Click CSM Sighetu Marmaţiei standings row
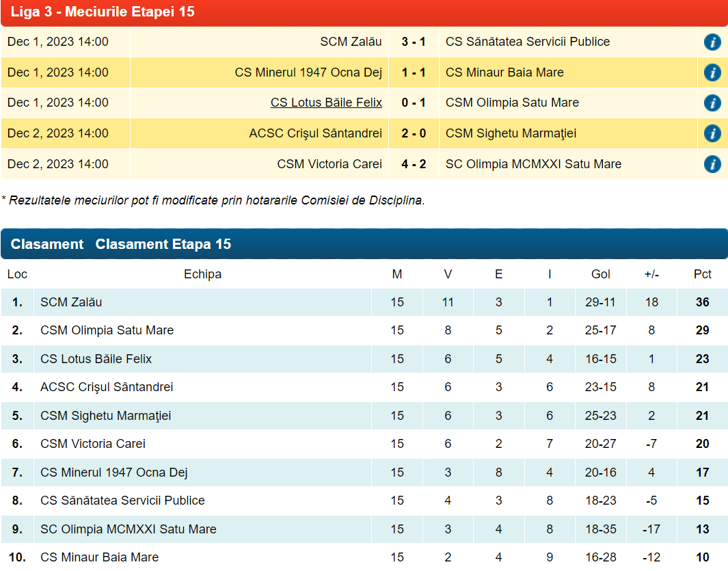Screen dimensions: 728x571 105,416
